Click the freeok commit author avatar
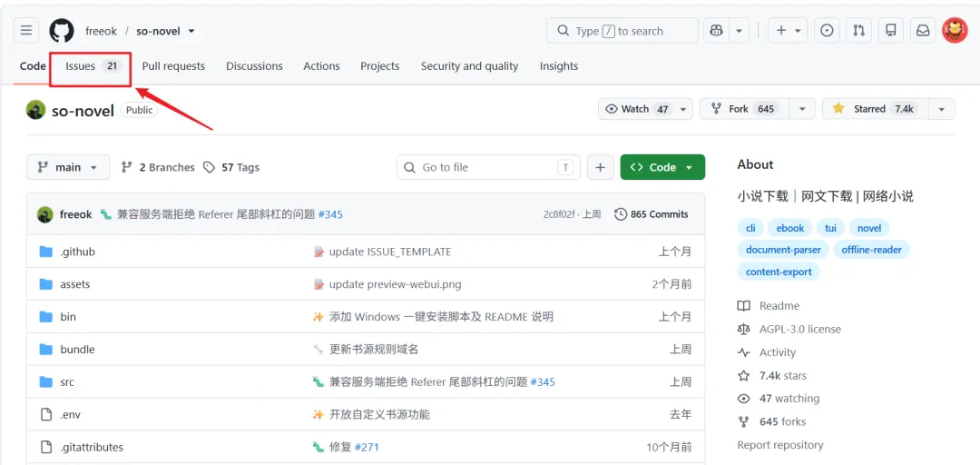The width and height of the screenshot is (980, 465). click(45, 214)
